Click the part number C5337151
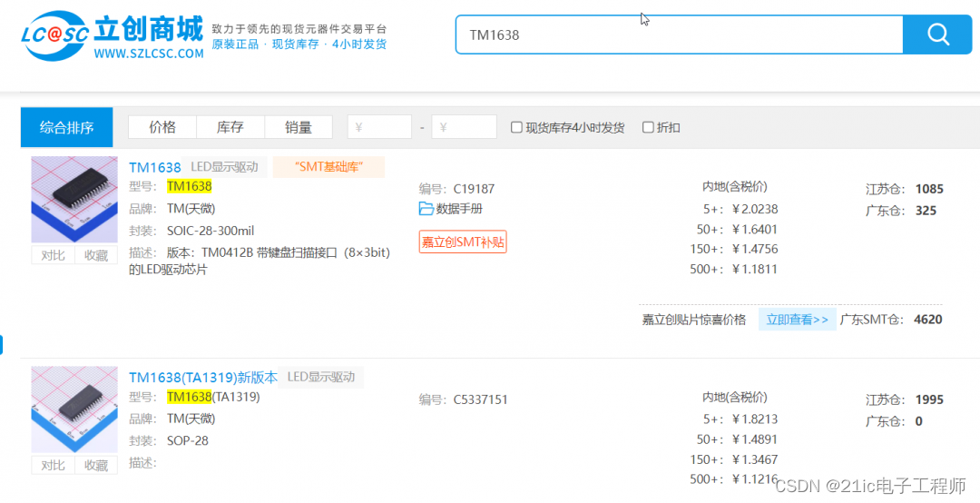980x503 pixels. (481, 399)
